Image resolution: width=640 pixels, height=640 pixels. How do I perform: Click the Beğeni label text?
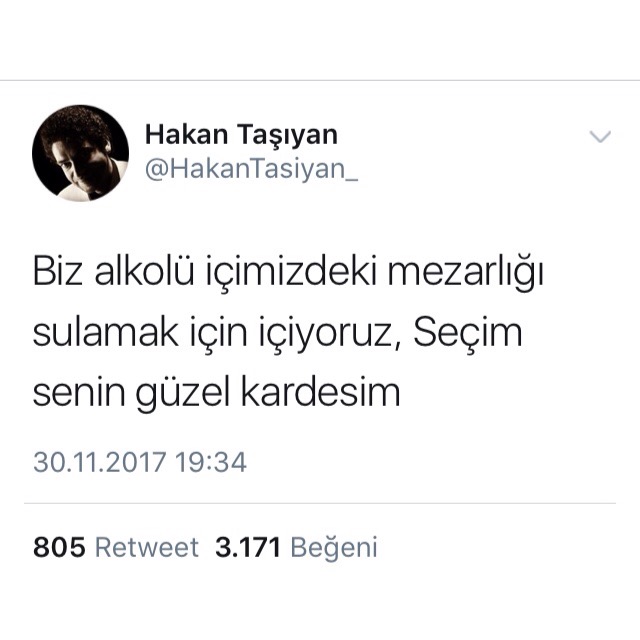pyautogui.click(x=334, y=548)
